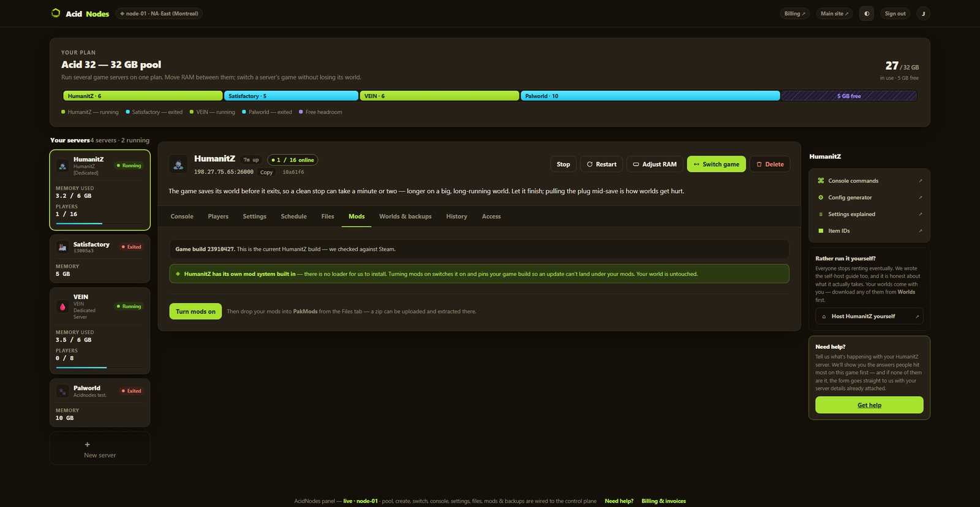Click the HumanitZ · 6 pool bar segment

click(143, 96)
